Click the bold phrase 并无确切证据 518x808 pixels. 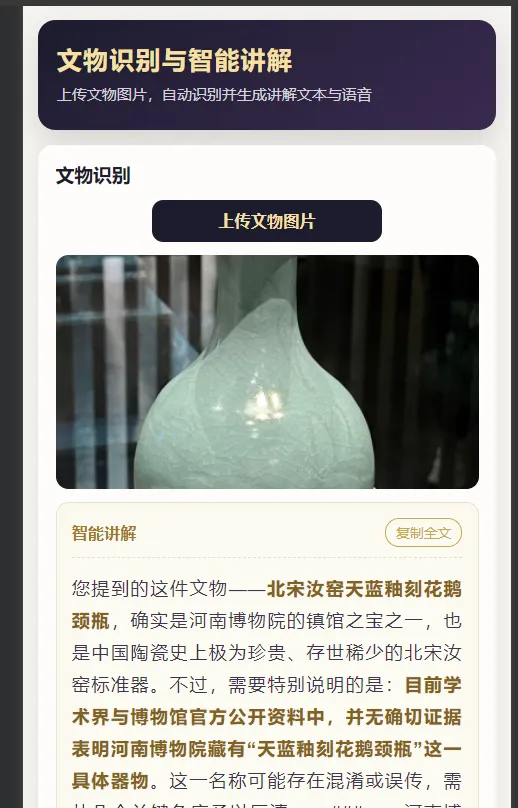(404, 717)
